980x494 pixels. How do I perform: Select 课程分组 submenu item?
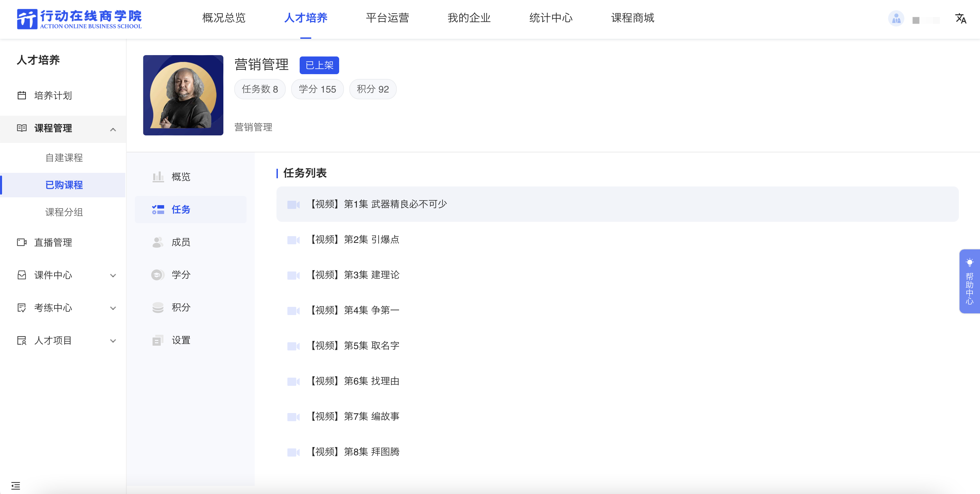tap(64, 212)
